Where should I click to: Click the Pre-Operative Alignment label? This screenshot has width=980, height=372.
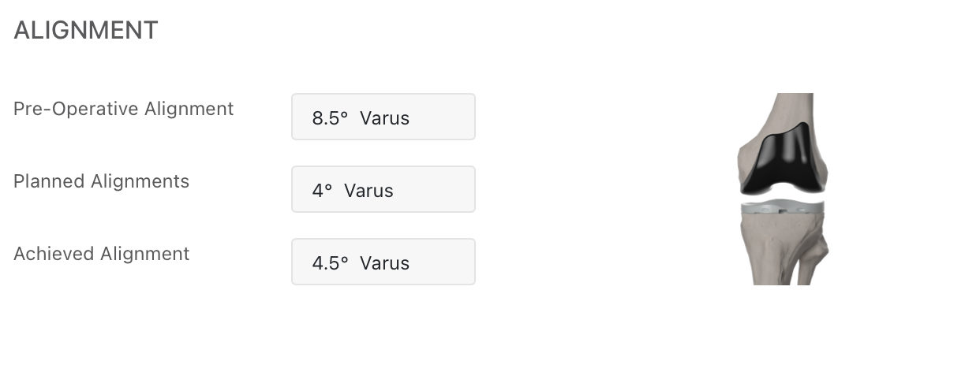[124, 109]
